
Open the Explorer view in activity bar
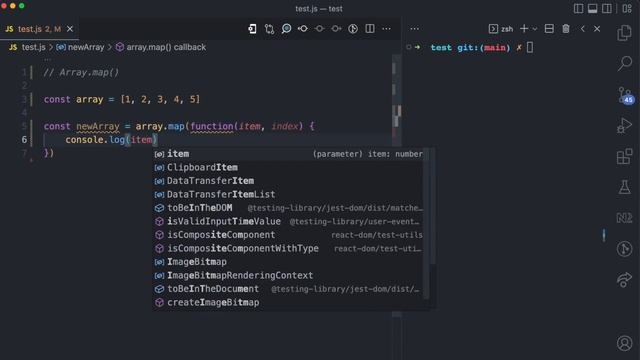[x=624, y=33]
